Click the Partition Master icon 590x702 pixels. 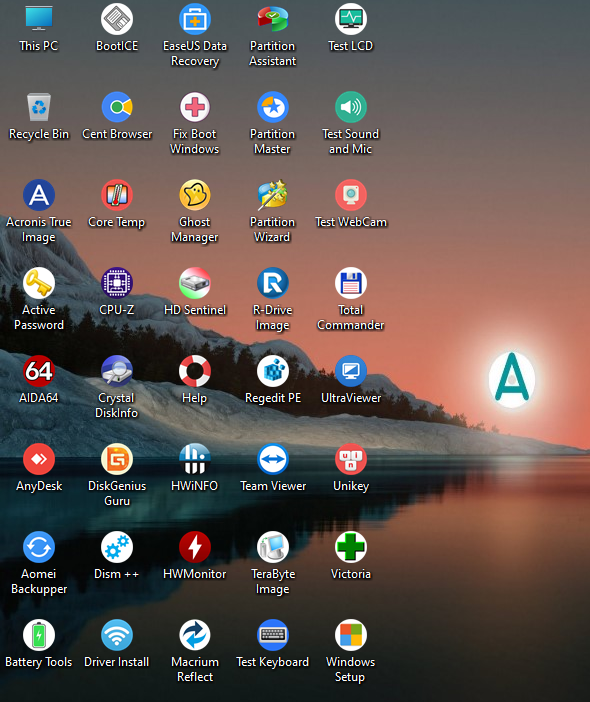click(x=273, y=107)
